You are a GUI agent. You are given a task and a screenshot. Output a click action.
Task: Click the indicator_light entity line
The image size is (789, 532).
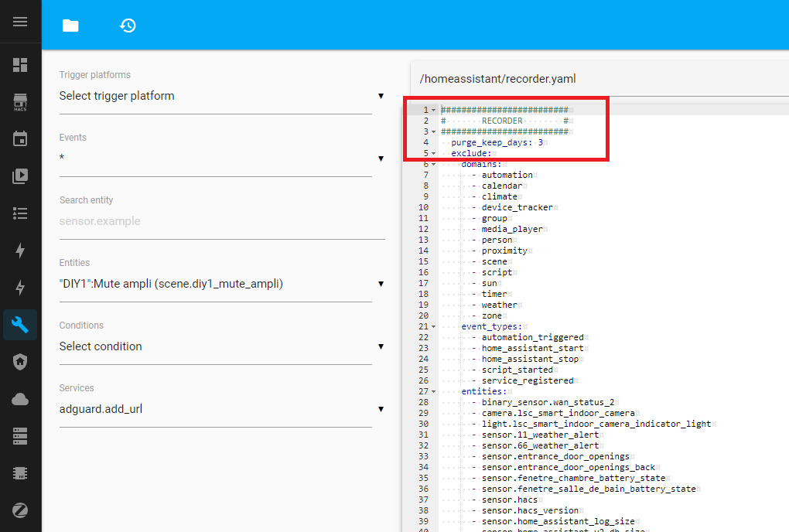(597, 424)
